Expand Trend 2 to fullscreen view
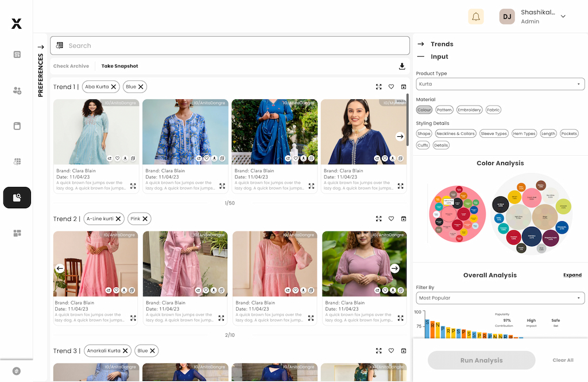The height and width of the screenshot is (382, 588). pyautogui.click(x=379, y=219)
